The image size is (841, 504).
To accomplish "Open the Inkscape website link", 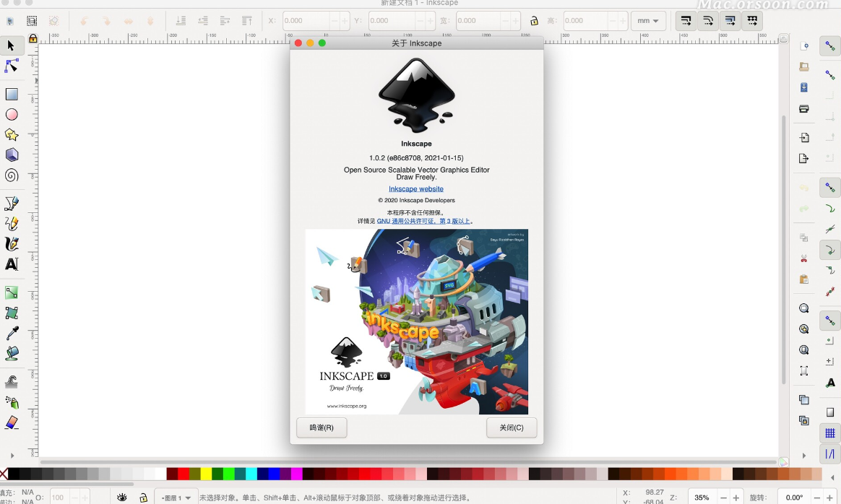I will pos(416,188).
